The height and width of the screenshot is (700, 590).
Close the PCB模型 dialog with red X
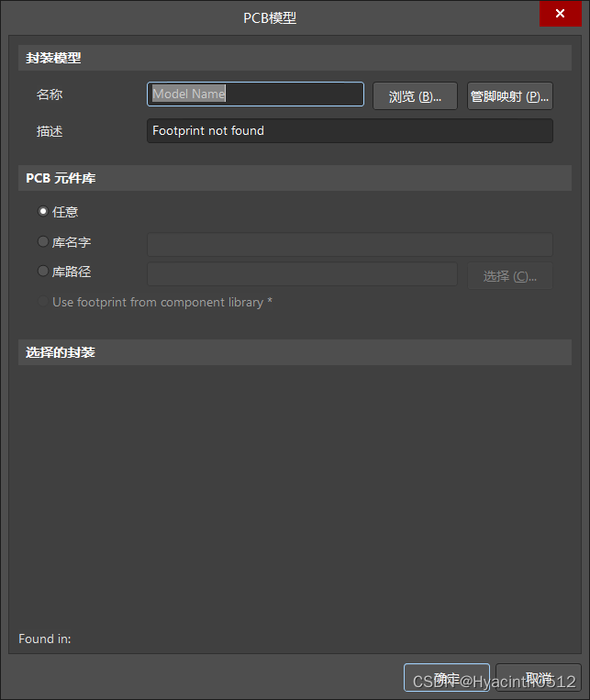click(x=560, y=14)
